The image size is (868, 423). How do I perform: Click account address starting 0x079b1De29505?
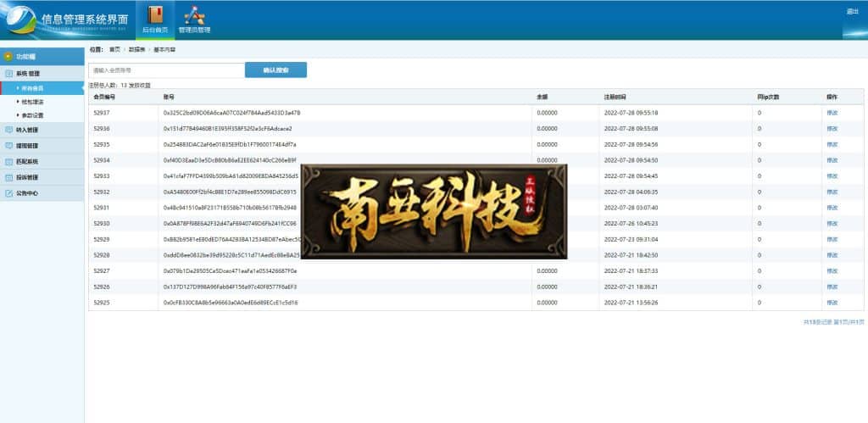[230, 271]
